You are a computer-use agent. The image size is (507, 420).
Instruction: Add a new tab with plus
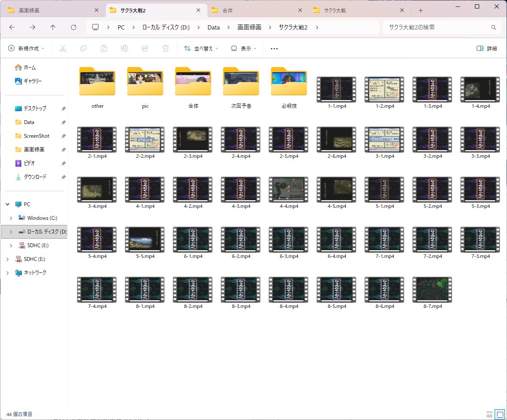pos(421,10)
